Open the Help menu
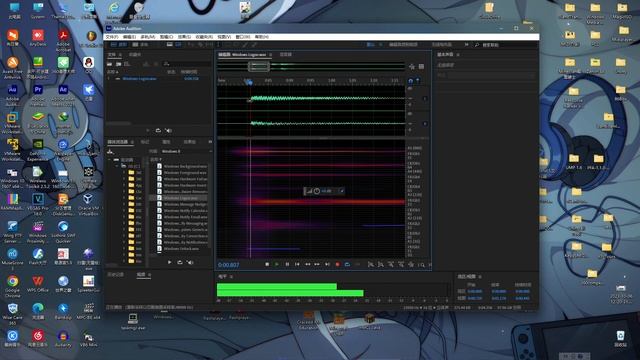The width and height of the screenshot is (640, 360). [262, 37]
